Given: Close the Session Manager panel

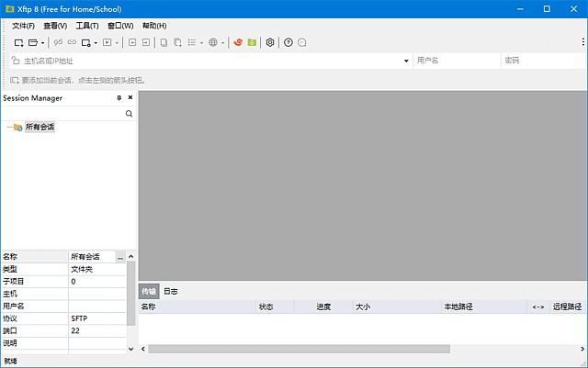Looking at the screenshot, I should [130, 98].
